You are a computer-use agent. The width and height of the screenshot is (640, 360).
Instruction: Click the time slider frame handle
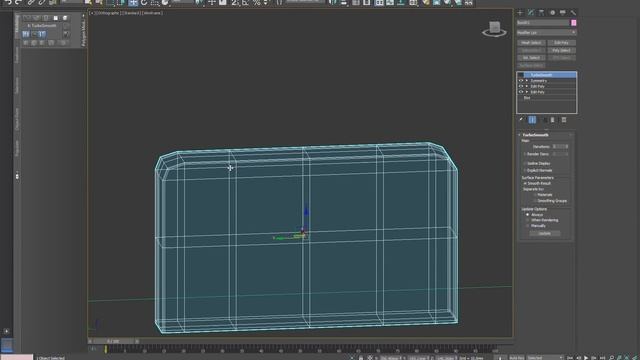(113, 341)
